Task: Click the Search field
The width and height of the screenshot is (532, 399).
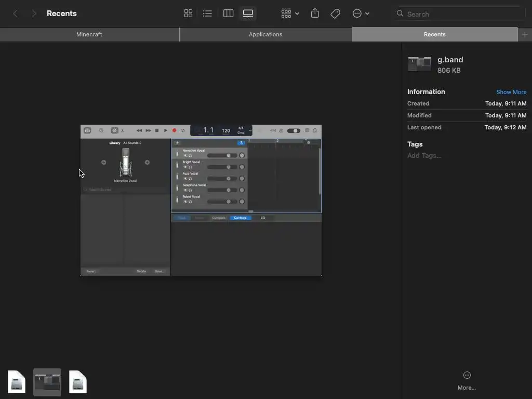Action: 459,14
